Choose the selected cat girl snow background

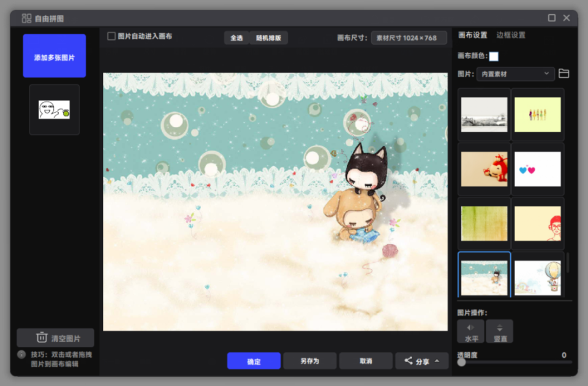484,275
